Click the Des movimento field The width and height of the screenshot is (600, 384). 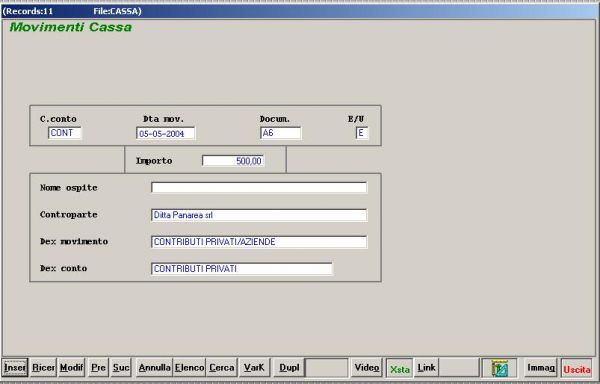point(259,242)
